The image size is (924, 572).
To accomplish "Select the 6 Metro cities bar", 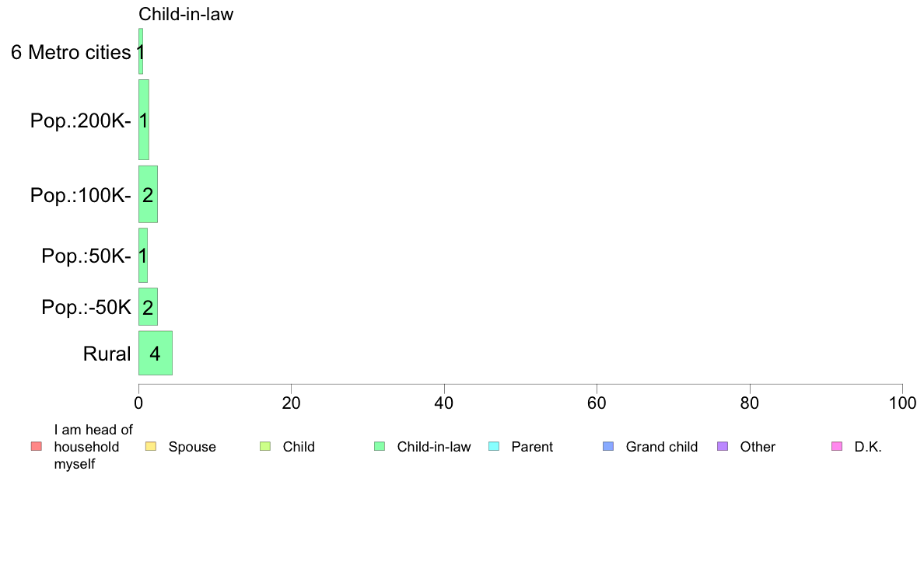I will point(141,51).
